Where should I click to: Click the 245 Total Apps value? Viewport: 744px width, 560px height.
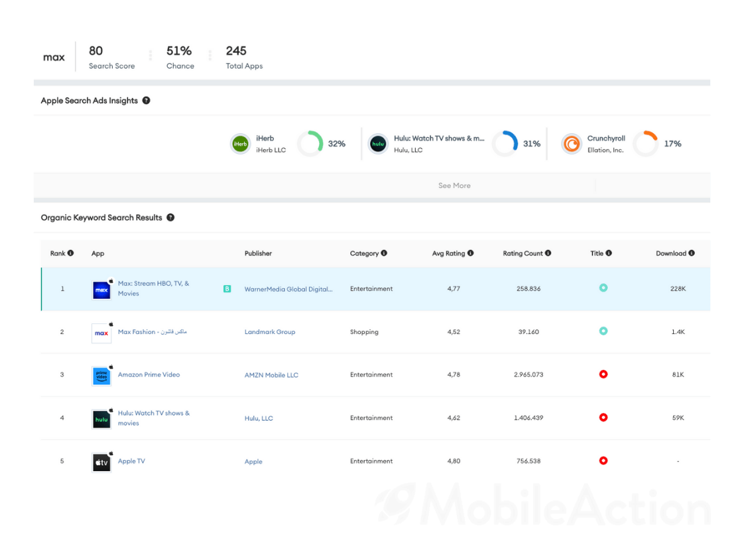(236, 51)
